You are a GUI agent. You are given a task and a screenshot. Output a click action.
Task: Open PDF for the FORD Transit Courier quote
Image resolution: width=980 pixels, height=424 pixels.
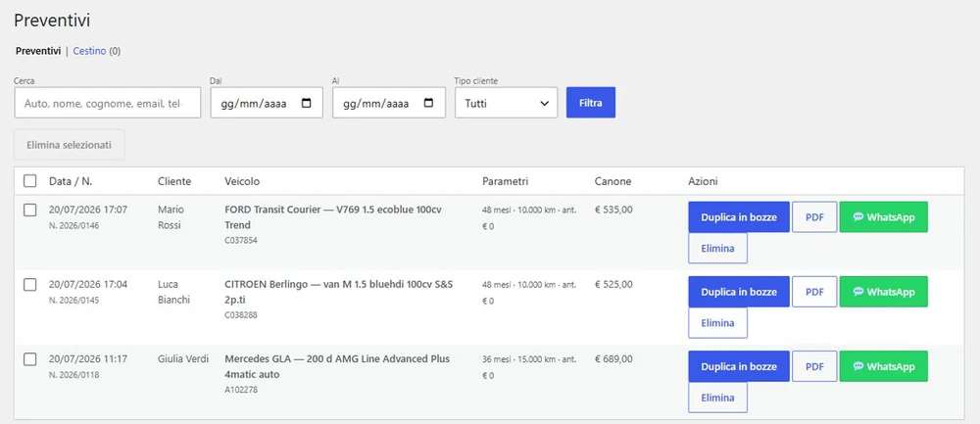point(814,217)
